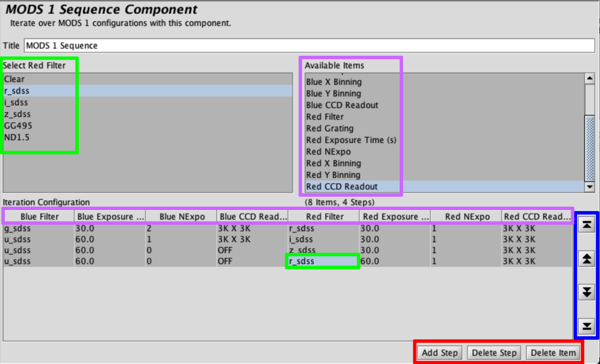The image size is (600, 364).
Task: Click the Available Items scrollbar up arrow
Action: click(x=589, y=78)
